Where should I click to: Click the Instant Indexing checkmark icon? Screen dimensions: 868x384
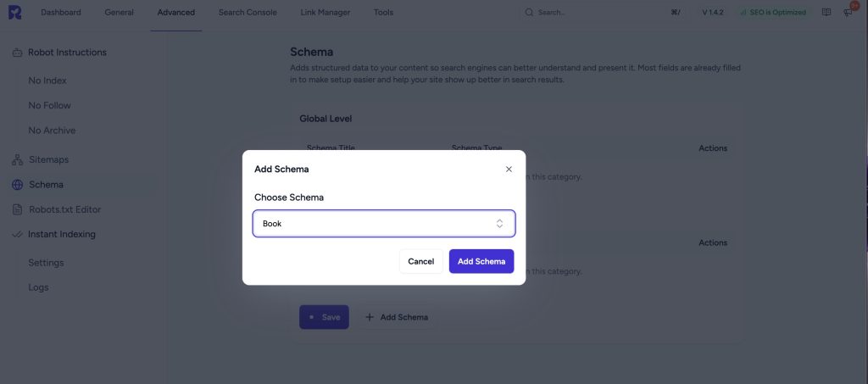tap(17, 235)
